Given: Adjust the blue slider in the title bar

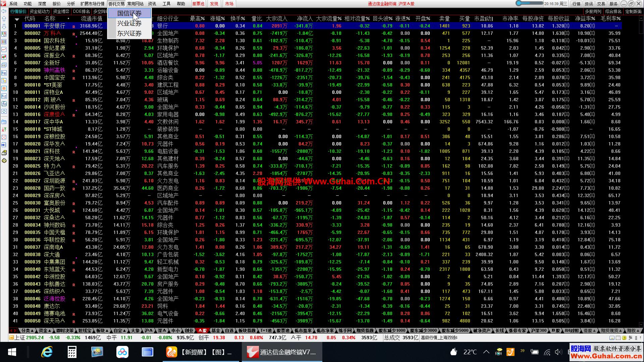Looking at the screenshot, I should click(x=529, y=3).
